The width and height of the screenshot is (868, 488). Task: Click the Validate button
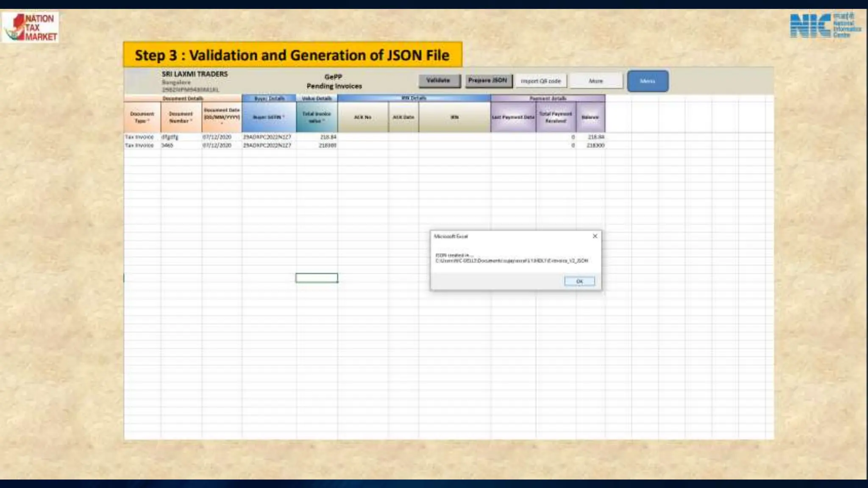440,80
